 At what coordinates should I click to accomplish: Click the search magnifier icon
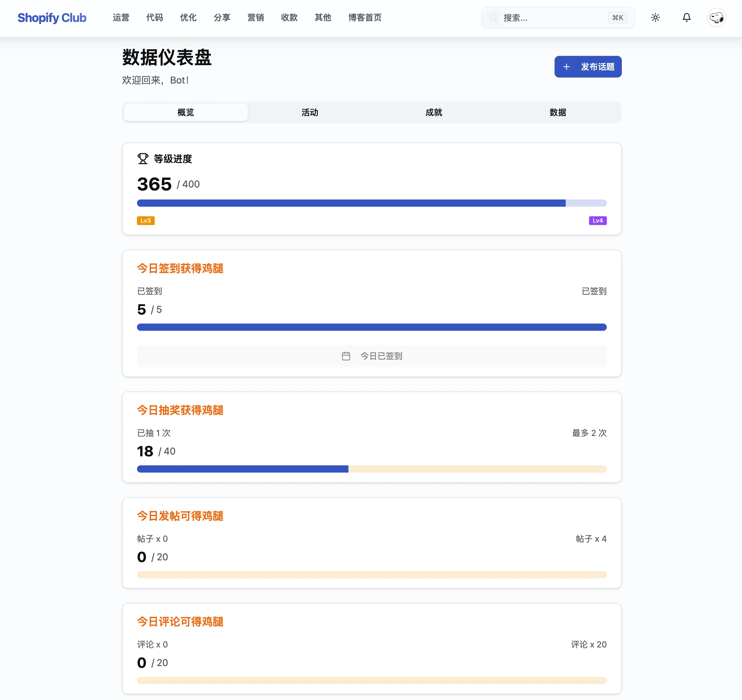494,17
